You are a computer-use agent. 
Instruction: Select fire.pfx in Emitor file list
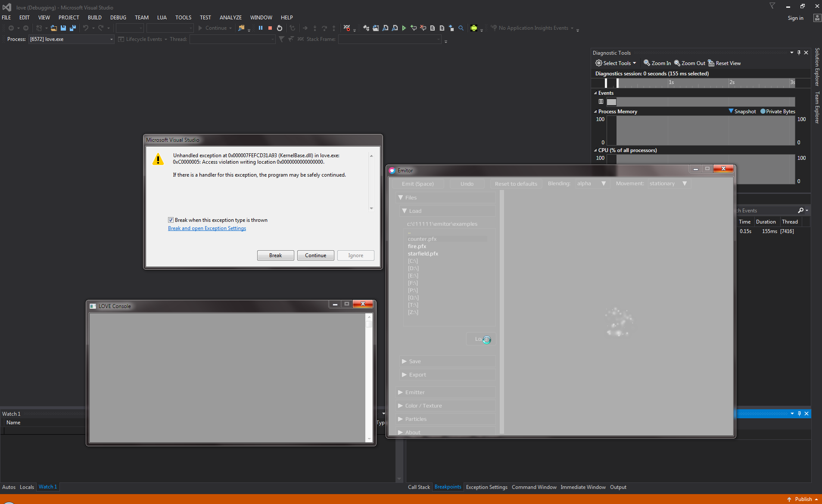coord(417,246)
